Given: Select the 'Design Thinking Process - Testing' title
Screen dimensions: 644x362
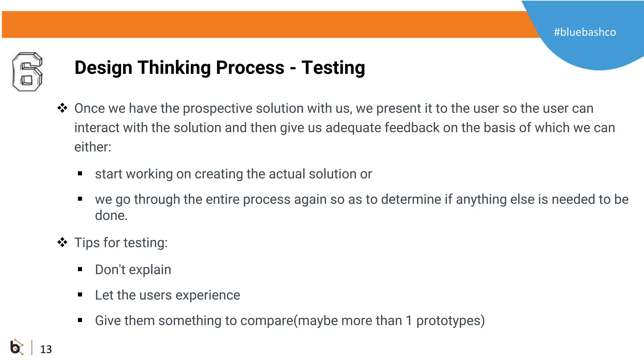Looking at the screenshot, I should pos(220,68).
